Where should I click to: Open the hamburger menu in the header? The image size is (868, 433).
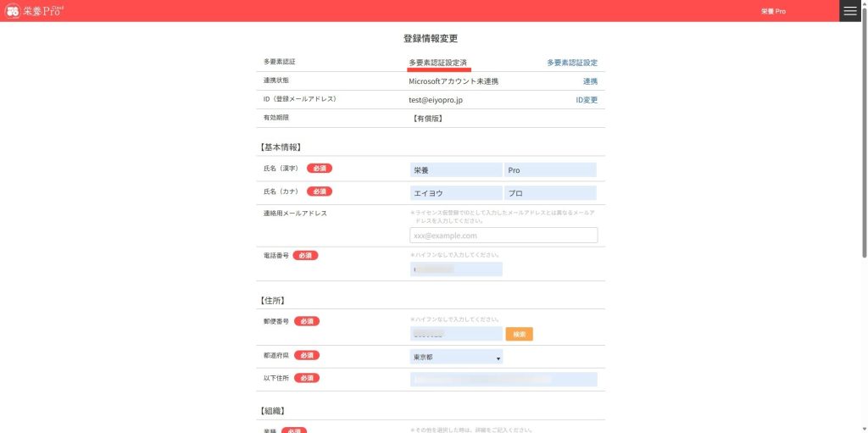[850, 11]
